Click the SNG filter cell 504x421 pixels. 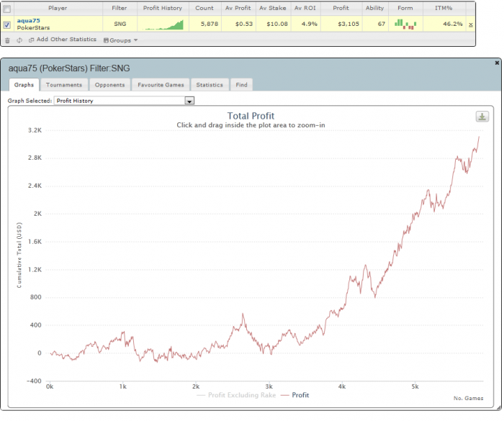coord(120,24)
